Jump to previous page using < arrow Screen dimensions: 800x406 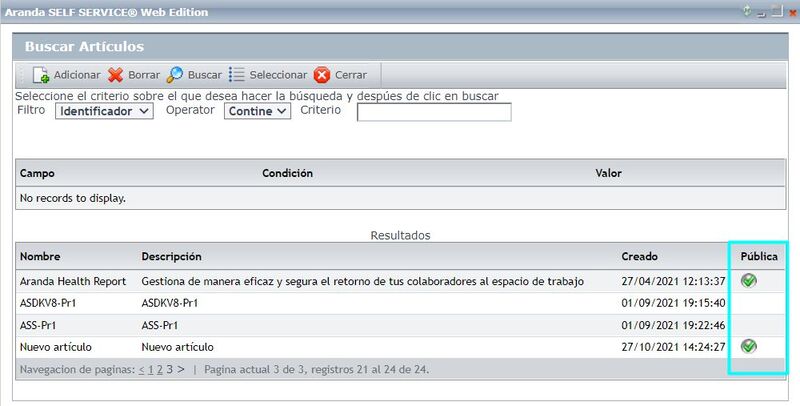(x=141, y=369)
